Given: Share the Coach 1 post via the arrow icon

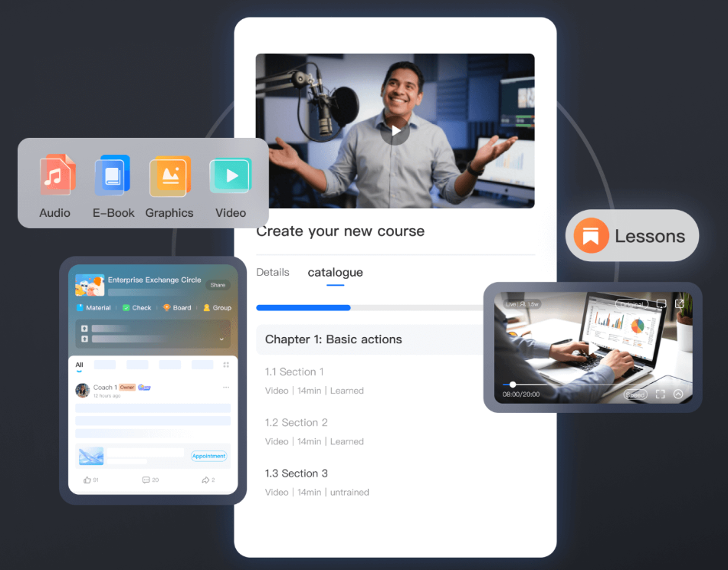Looking at the screenshot, I should (x=205, y=480).
